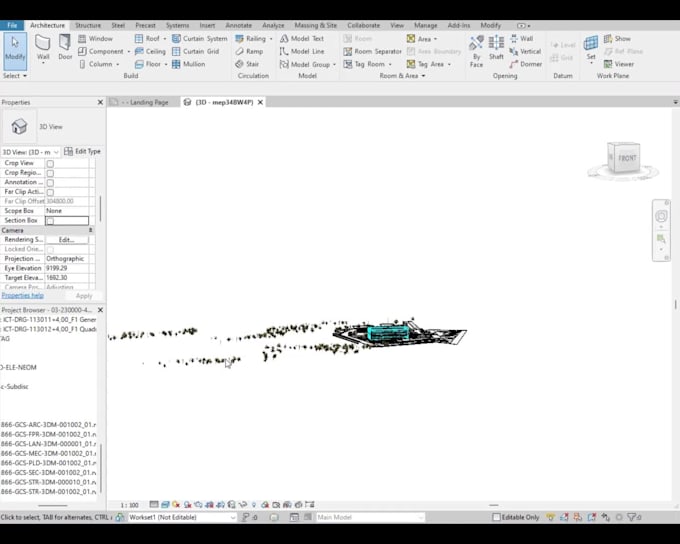Choose the By Face opening tool
Screen dimensions: 680x544
pos(476,51)
